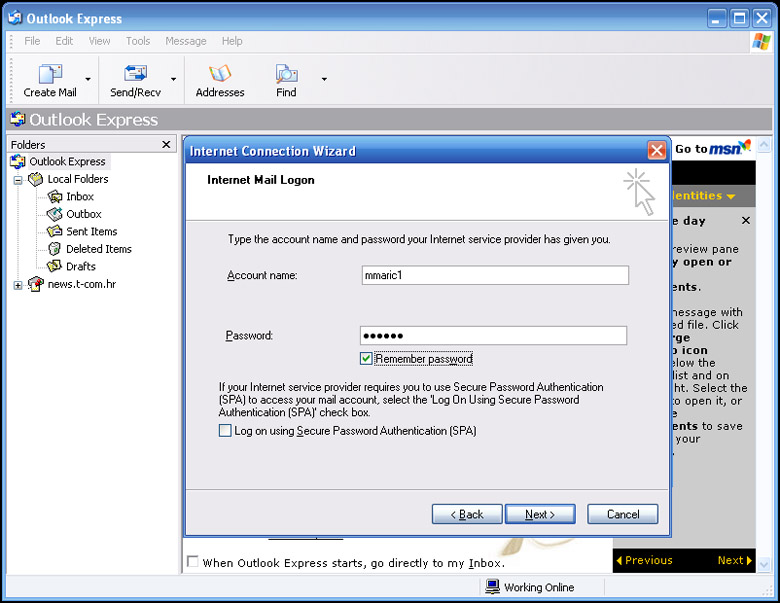780x603 pixels.
Task: Open the Edit menu
Action: [64, 41]
